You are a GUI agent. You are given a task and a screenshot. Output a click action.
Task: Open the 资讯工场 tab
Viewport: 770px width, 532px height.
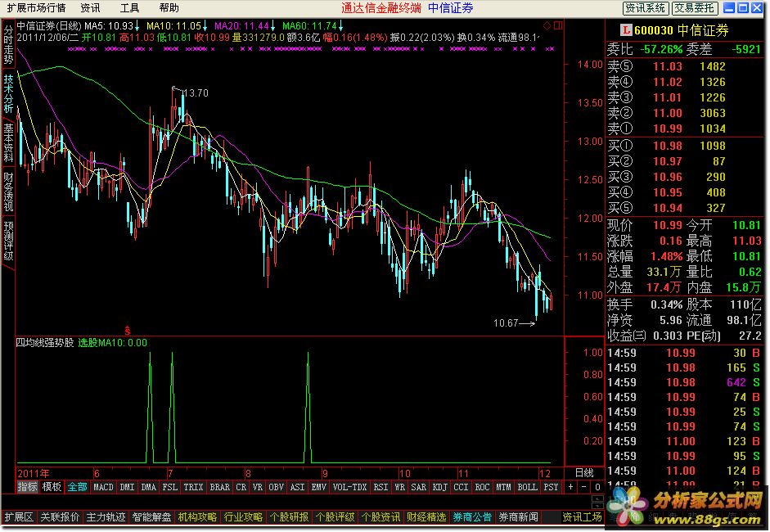(x=582, y=516)
